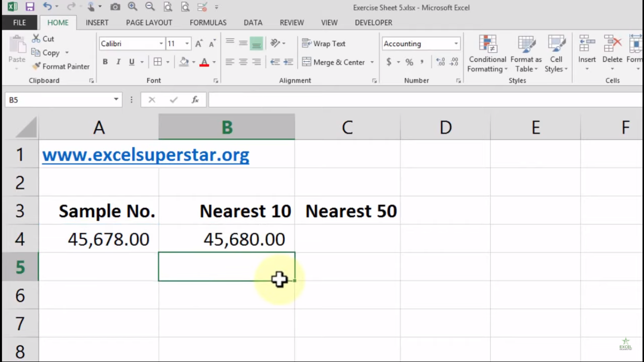Toggle Bold formatting
644x362 pixels.
coord(105,62)
